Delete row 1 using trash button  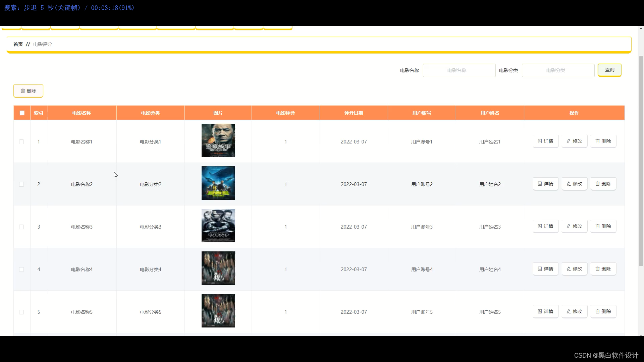(x=603, y=141)
